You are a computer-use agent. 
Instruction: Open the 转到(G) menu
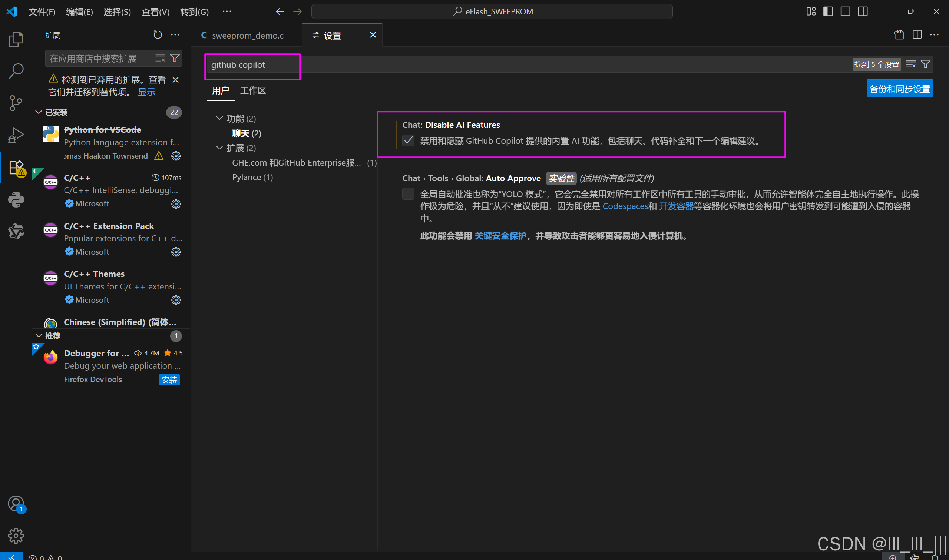194,12
